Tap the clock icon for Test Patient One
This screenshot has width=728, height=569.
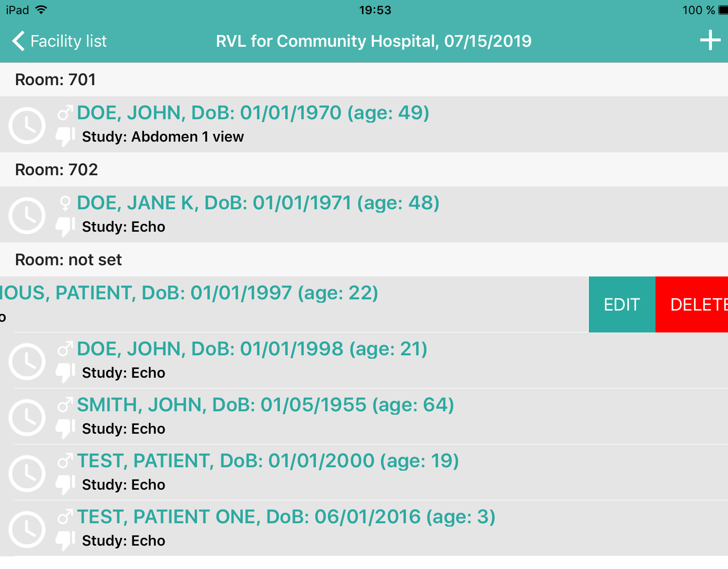click(x=27, y=529)
